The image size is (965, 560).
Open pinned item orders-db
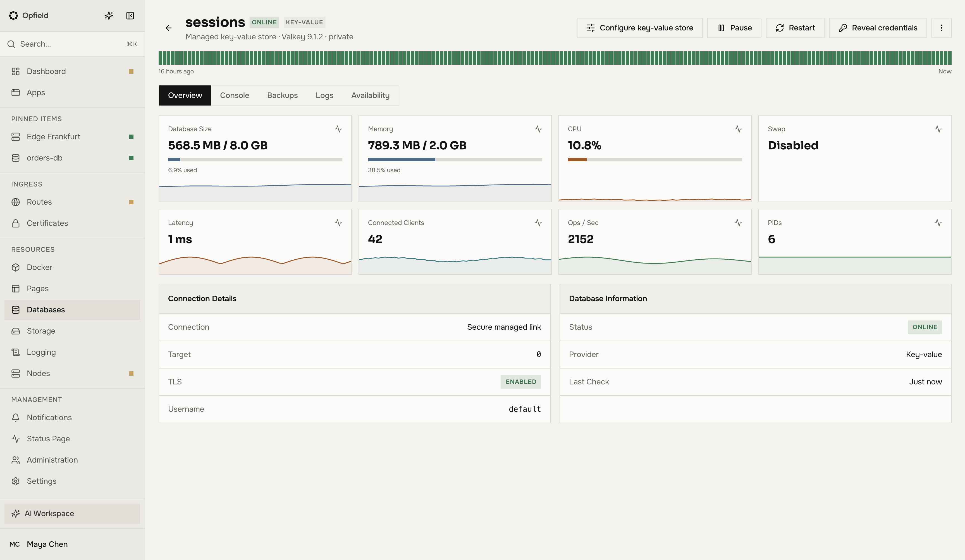tap(72, 158)
